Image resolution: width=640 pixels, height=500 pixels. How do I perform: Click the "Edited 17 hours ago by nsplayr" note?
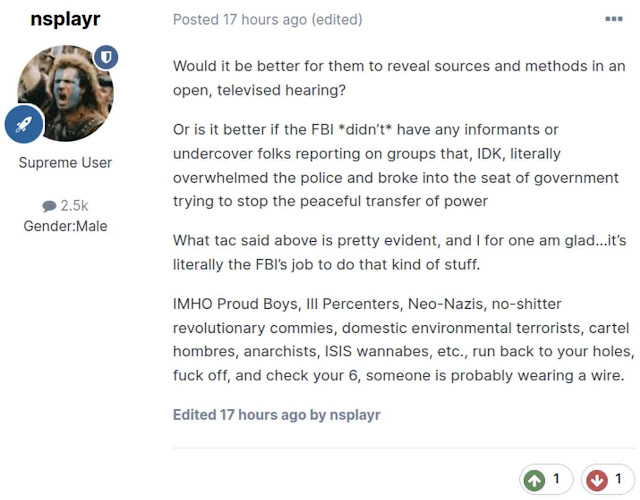(276, 414)
